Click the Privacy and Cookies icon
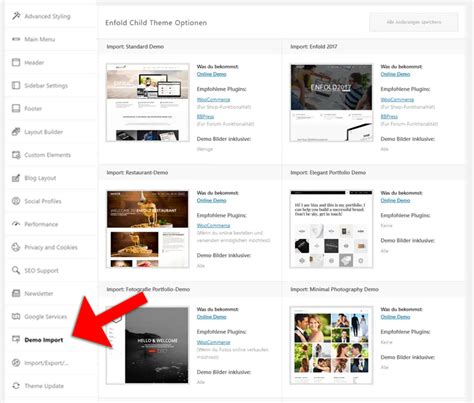The height and width of the screenshot is (403, 474). pyautogui.click(x=16, y=247)
